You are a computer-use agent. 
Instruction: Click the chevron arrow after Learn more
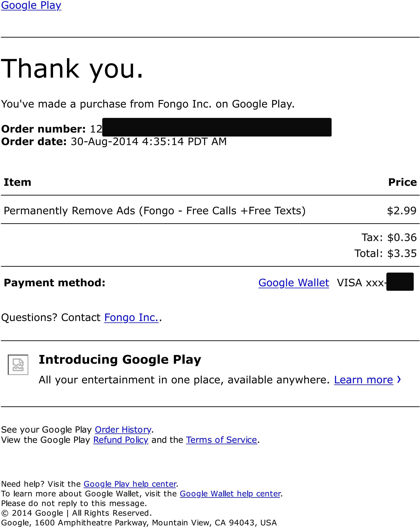[399, 379]
